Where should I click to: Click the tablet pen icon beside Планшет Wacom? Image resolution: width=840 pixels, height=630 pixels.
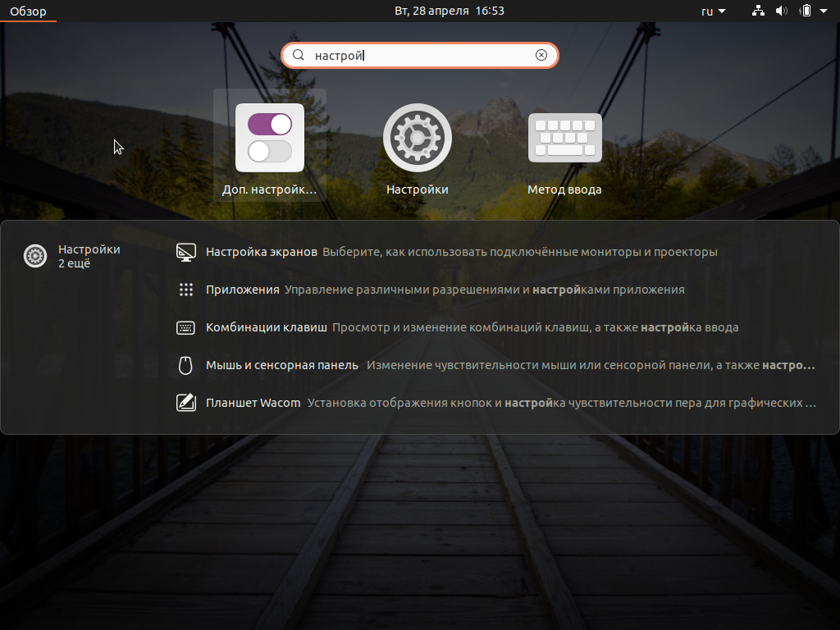pyautogui.click(x=186, y=403)
